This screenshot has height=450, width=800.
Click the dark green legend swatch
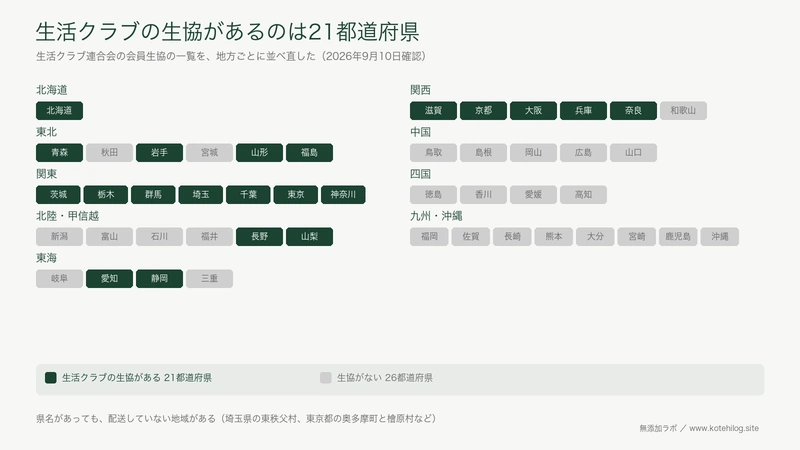51,378
